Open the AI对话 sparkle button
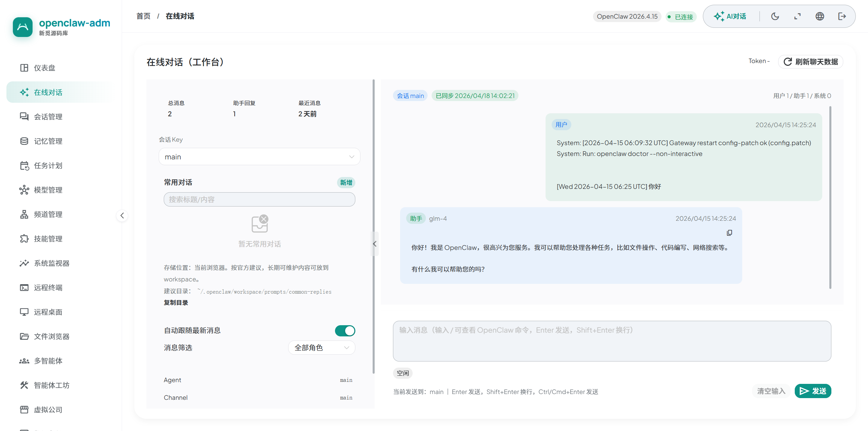 (x=730, y=16)
